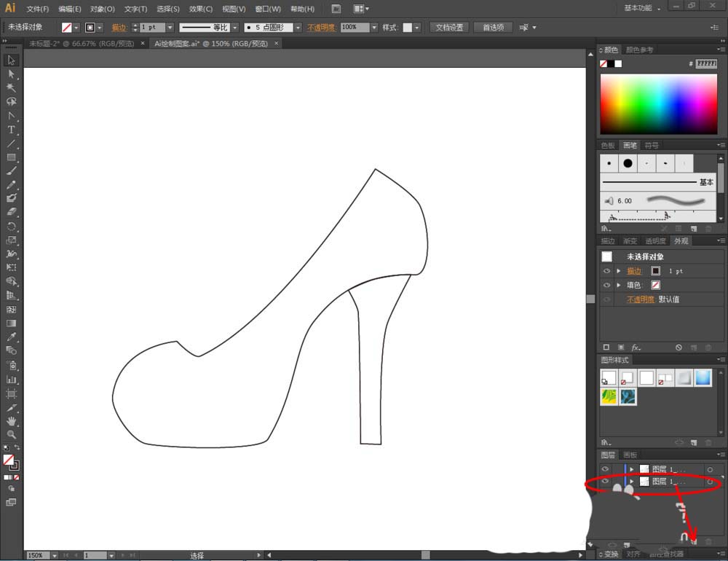728x561 pixels.
Task: Click the blue gradient graphic style thumbnail
Action: [703, 377]
